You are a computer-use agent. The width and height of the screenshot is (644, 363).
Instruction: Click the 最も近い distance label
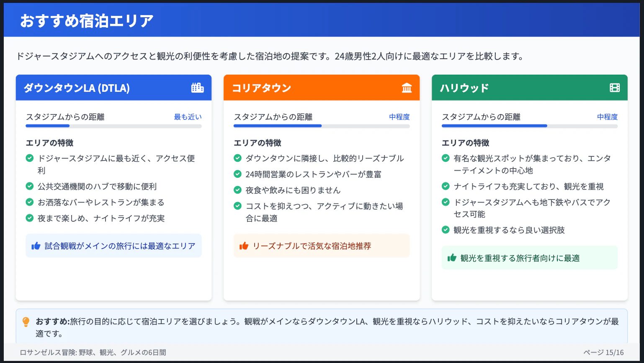[188, 117]
